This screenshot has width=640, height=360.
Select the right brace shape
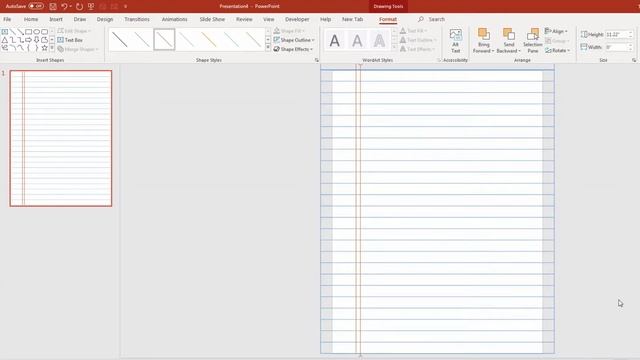(36, 48)
